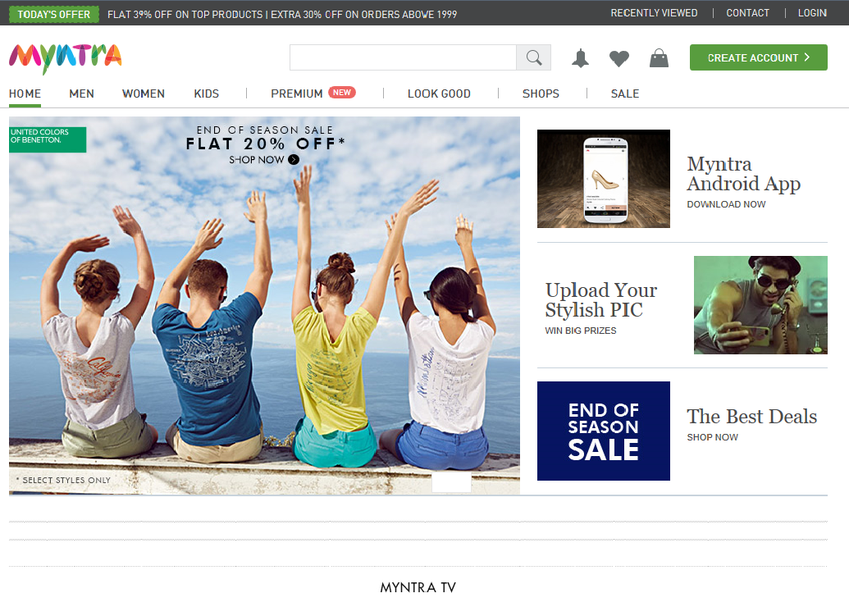This screenshot has height=616, width=849.
Task: Click the End of Season Sale blue tile
Action: pos(604,431)
